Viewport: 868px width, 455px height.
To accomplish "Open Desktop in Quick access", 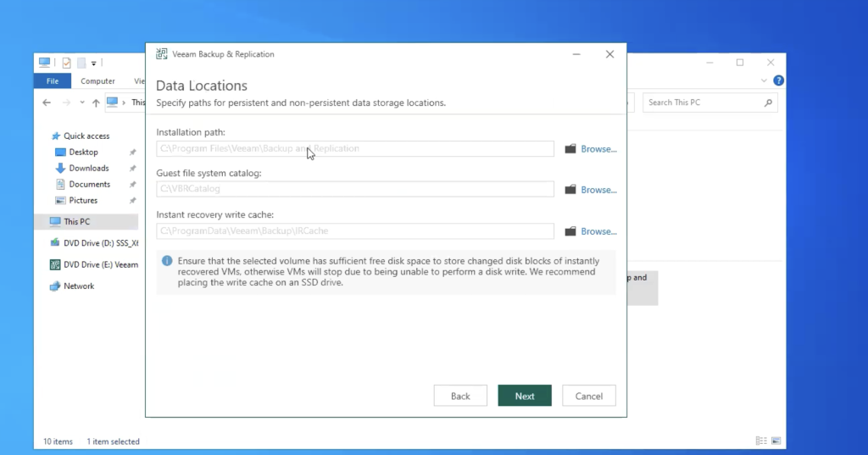I will point(77,152).
